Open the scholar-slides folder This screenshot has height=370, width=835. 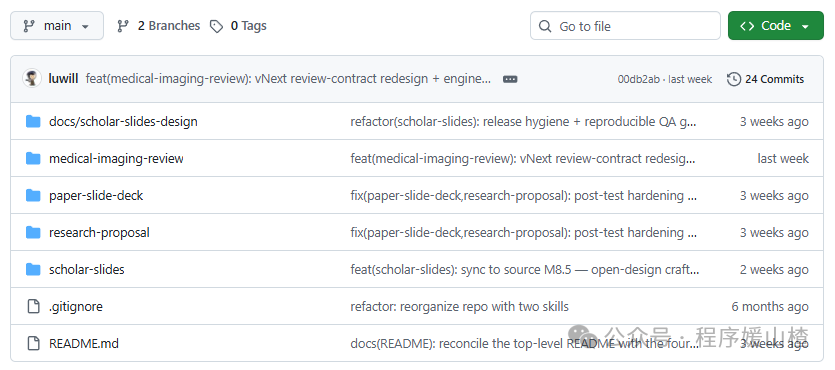[86, 269]
